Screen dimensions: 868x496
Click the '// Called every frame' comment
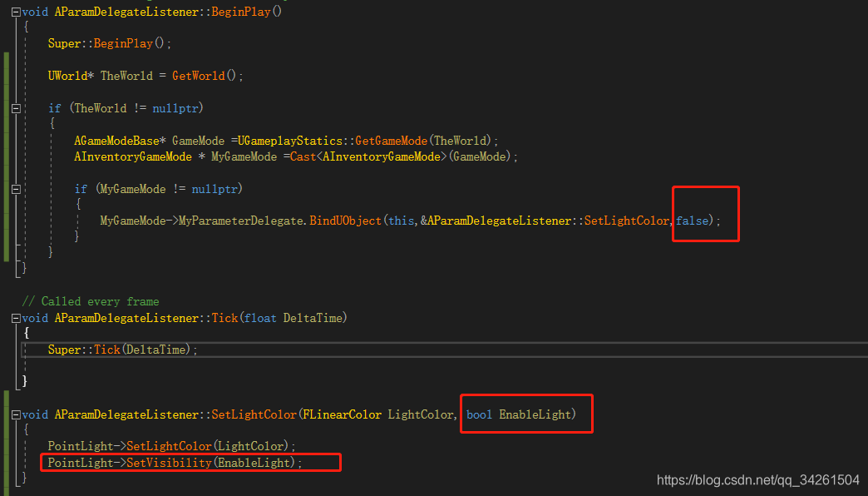(x=91, y=301)
